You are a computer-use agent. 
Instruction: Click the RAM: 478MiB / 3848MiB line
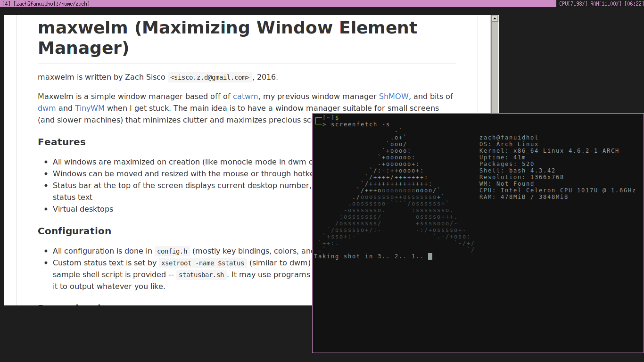coord(524,197)
